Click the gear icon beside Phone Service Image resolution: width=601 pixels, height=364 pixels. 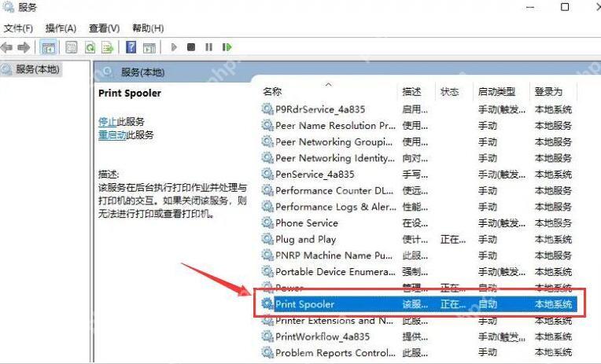(x=267, y=222)
